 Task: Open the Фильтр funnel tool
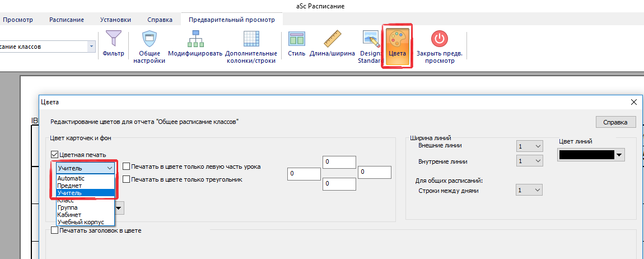pos(113,44)
